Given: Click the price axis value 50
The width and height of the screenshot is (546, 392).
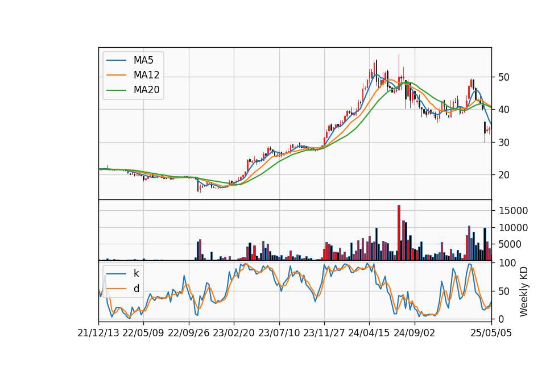Looking at the screenshot, I should click(x=504, y=77).
